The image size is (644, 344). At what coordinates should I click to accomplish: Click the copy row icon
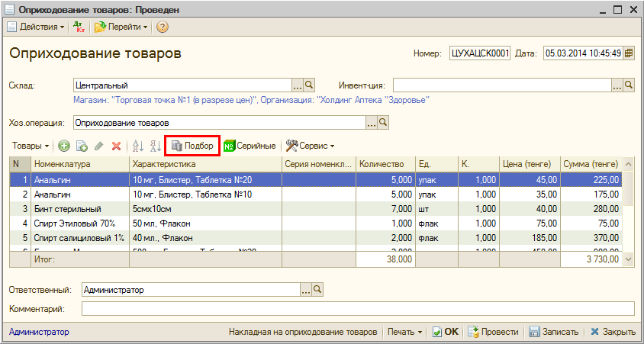coord(82,146)
